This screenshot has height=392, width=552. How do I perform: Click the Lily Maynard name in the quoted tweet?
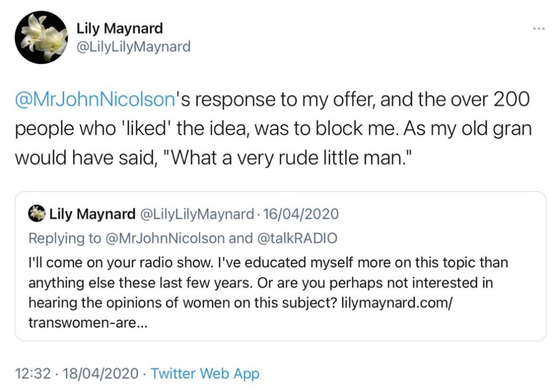[x=92, y=214]
